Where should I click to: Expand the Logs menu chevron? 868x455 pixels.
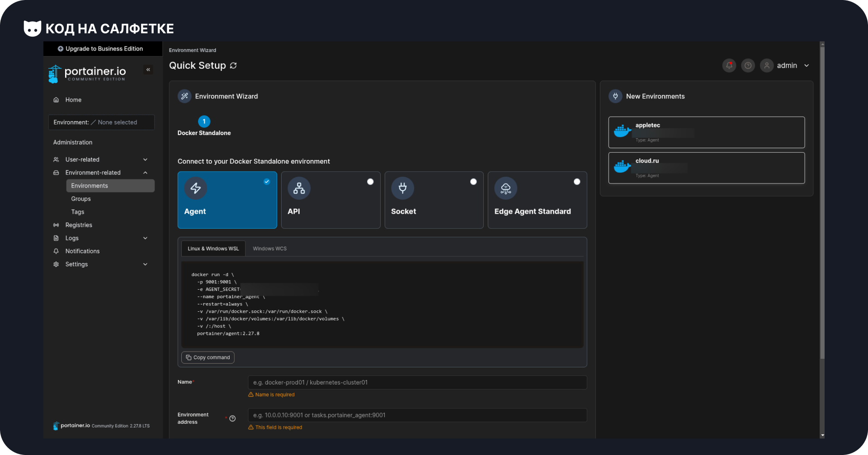click(146, 238)
